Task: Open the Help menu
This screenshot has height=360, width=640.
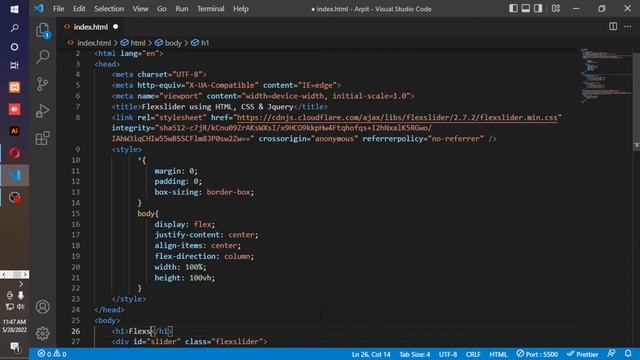Action: tap(241, 9)
